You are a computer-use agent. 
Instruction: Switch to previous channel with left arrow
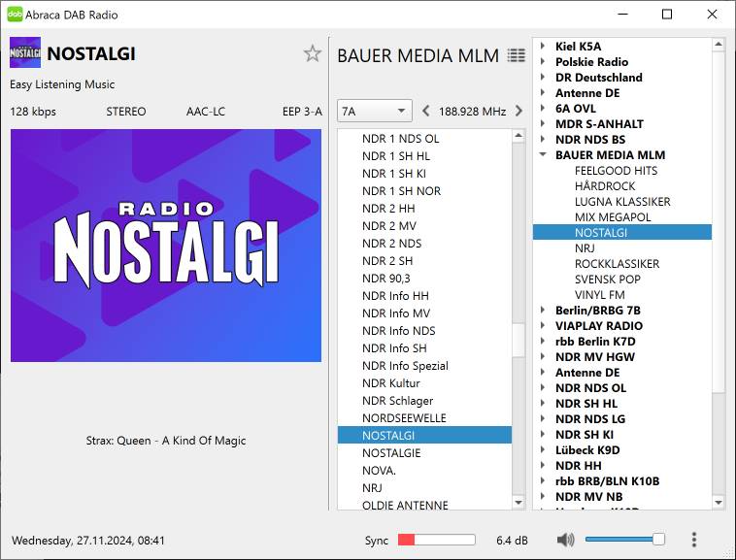(x=425, y=112)
